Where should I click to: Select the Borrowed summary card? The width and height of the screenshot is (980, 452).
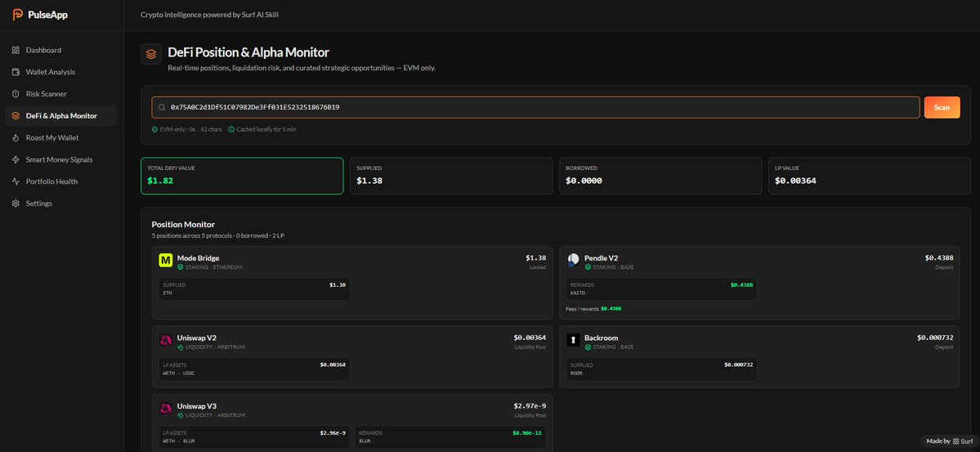(660, 176)
